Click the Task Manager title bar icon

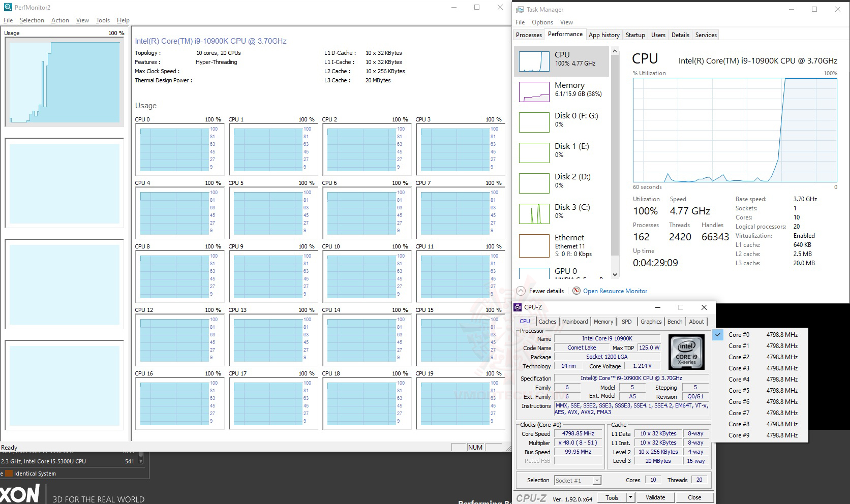click(520, 10)
